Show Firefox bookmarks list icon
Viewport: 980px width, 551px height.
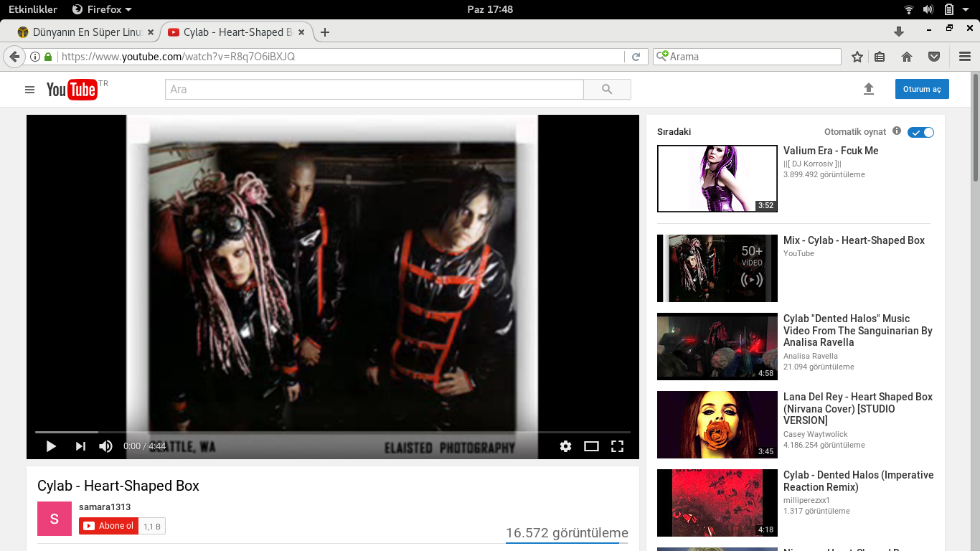[880, 57]
